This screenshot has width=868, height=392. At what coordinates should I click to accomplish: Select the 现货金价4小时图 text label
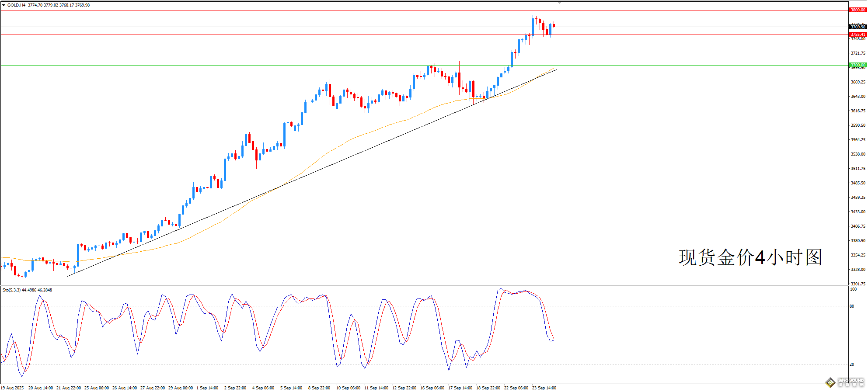pos(750,257)
